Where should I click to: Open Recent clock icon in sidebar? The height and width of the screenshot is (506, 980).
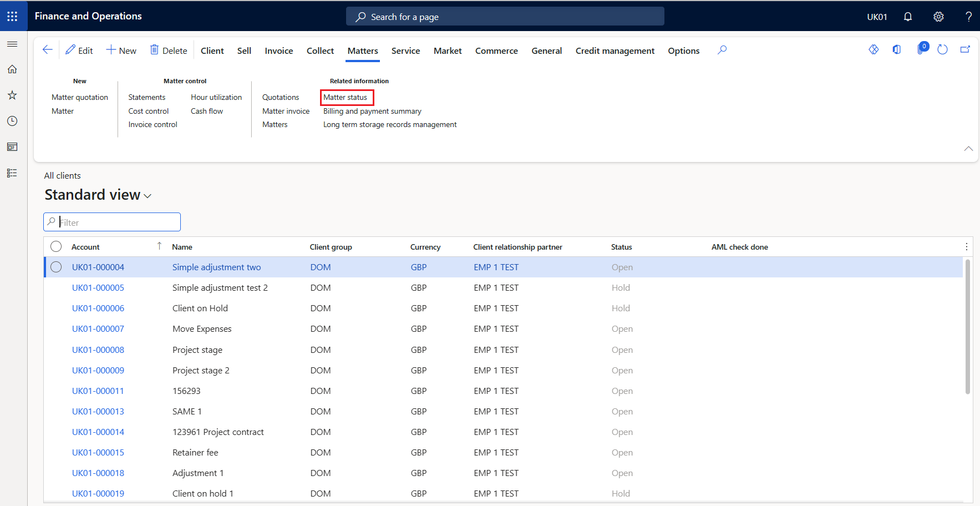[12, 121]
